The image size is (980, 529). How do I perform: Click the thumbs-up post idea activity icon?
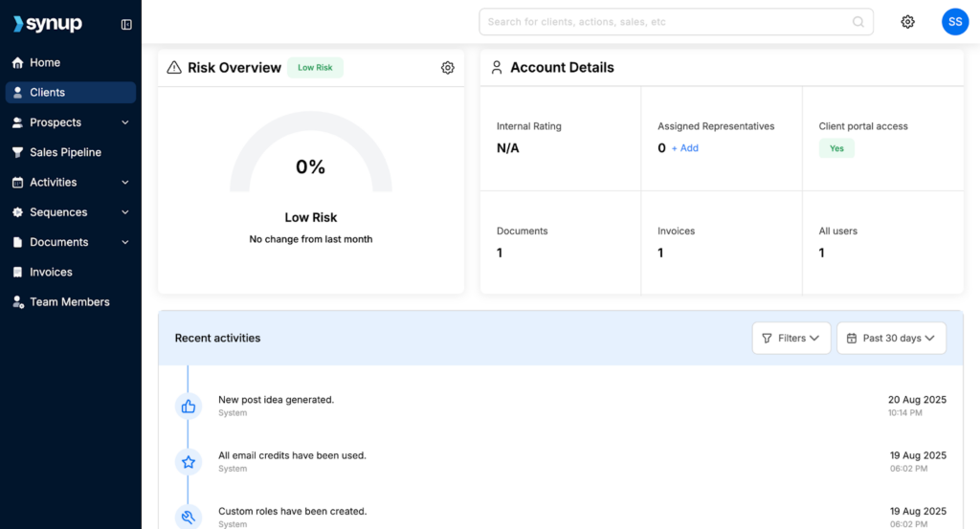(x=189, y=407)
